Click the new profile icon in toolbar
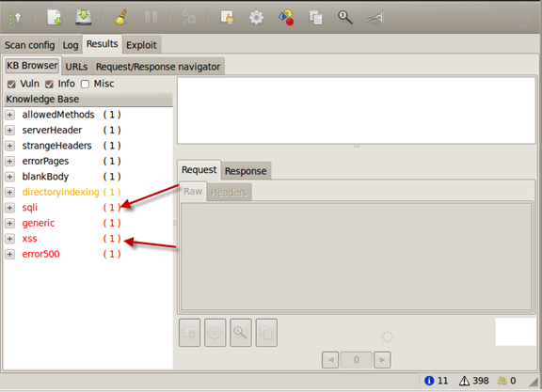Image resolution: width=542 pixels, height=392 pixels. click(55, 17)
